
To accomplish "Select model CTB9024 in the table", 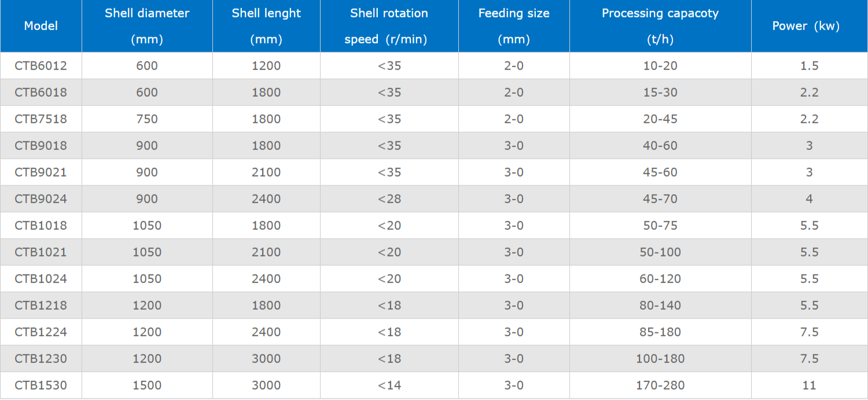I will click(41, 199).
